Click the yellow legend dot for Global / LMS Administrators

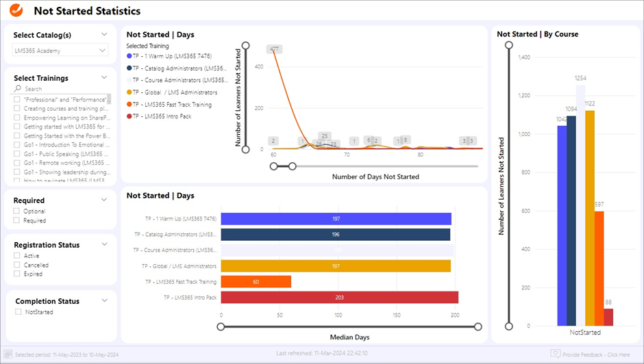[x=129, y=92]
